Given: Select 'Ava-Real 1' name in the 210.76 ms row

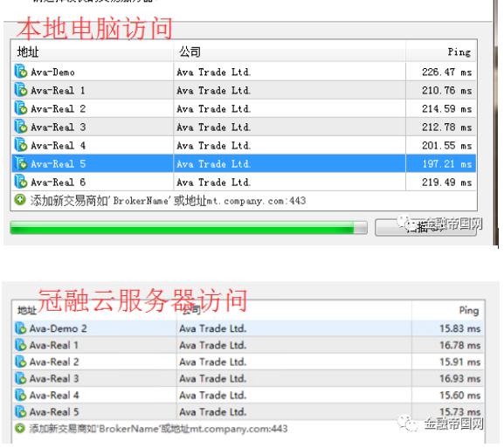Looking at the screenshot, I should click(59, 91).
